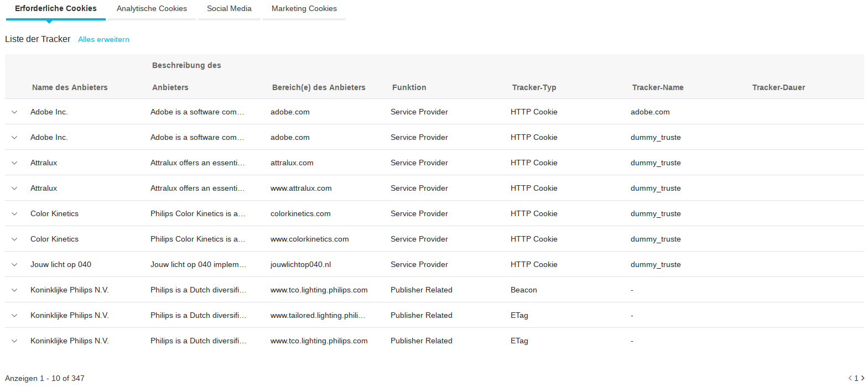The image size is (868, 387).
Task: Click the Funktion column header
Action: 409,87
